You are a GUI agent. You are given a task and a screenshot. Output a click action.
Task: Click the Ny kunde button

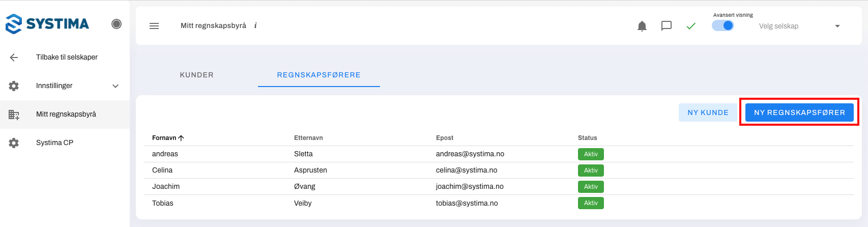[708, 112]
